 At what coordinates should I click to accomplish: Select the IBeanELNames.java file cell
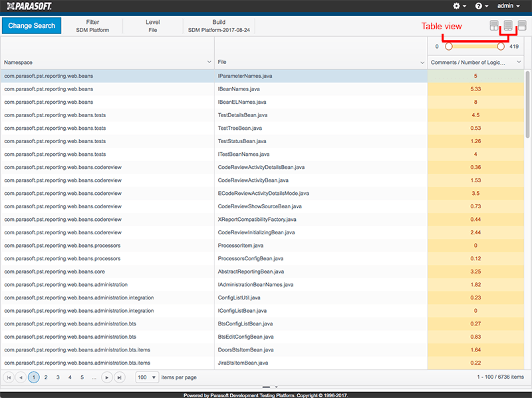point(321,102)
